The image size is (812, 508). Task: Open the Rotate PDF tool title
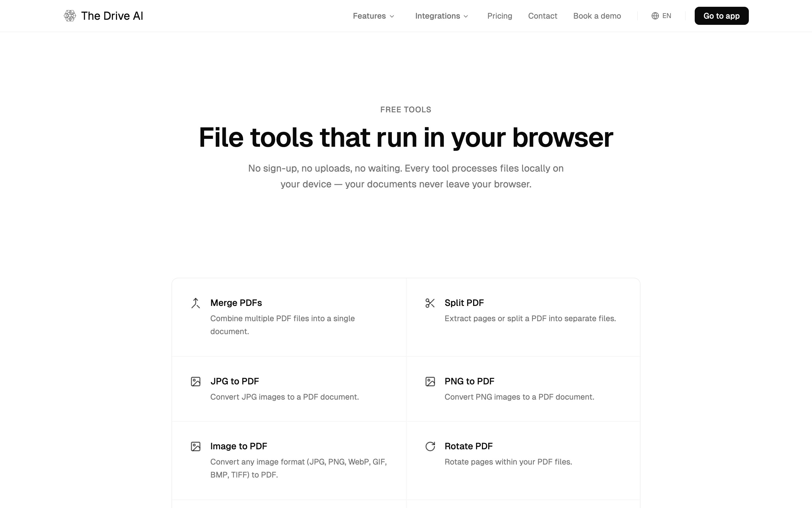468,446
